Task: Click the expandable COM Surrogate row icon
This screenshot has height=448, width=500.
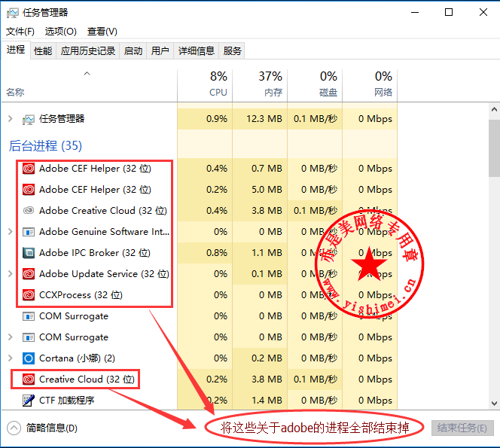Action: pos(29,337)
